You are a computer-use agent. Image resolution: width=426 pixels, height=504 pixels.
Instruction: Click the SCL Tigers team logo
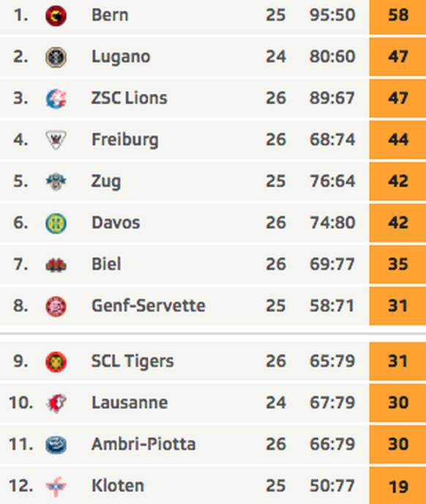[x=56, y=362]
